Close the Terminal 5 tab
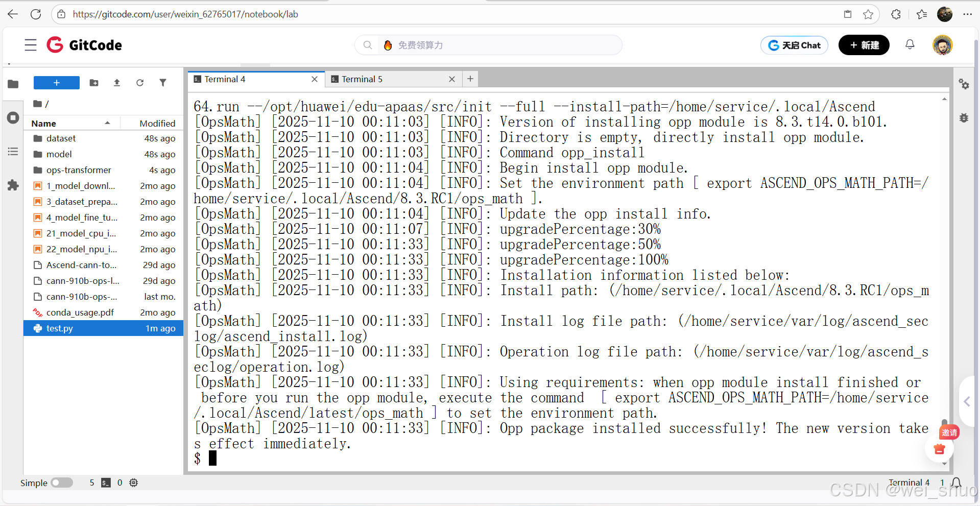 [452, 79]
